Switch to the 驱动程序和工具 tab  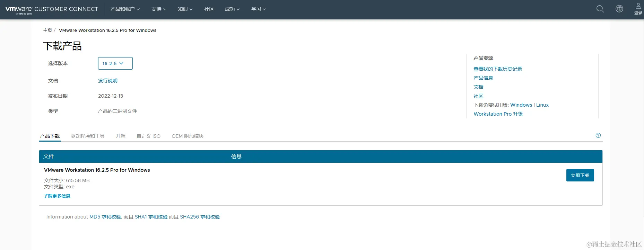tap(88, 136)
